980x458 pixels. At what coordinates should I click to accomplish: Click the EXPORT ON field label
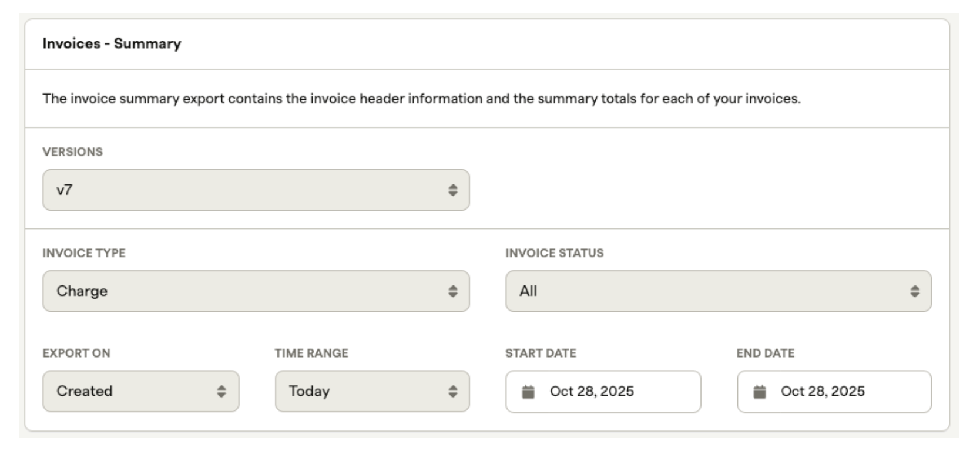pyautogui.click(x=76, y=353)
